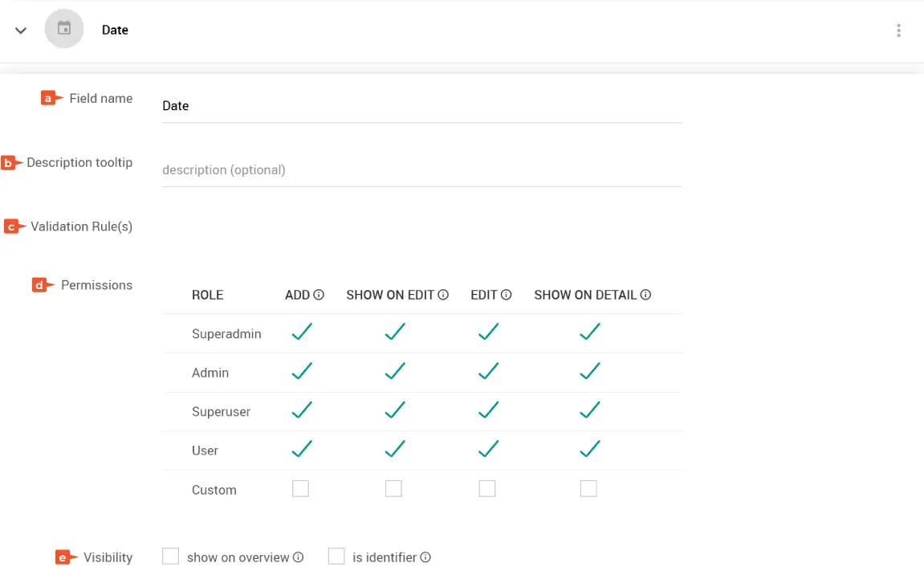Click info icon next to show on overview
The image size is (924, 571).
coord(298,557)
